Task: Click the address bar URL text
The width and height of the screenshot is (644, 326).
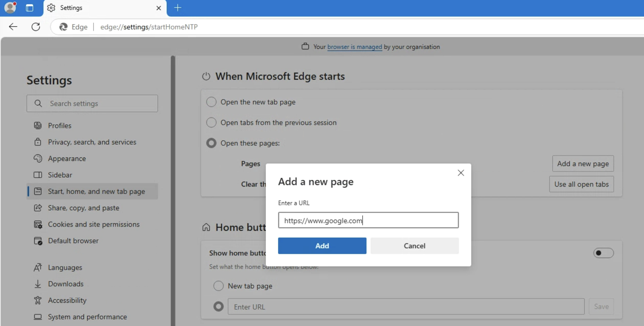Action: click(x=149, y=27)
